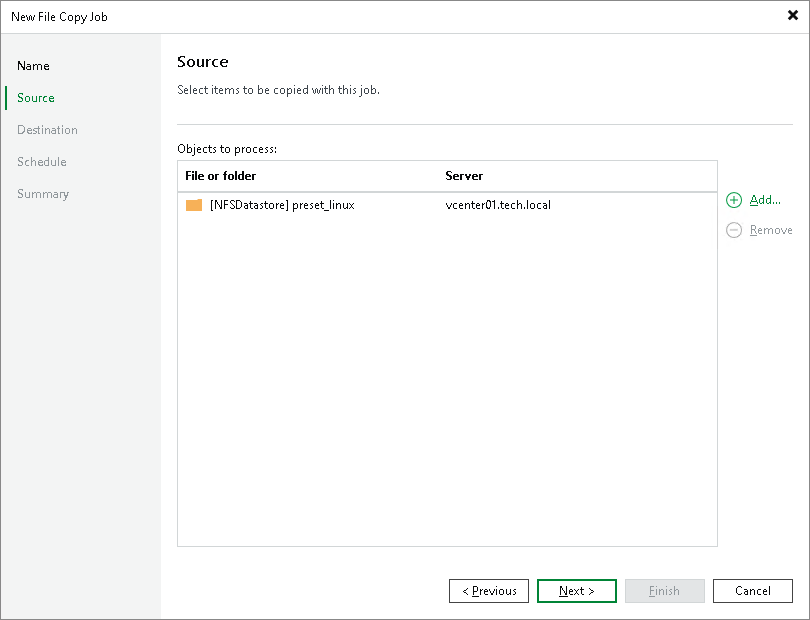Viewport: 810px width, 620px height.
Task: Select the orange folder icon of preset_linux
Action: tap(194, 205)
